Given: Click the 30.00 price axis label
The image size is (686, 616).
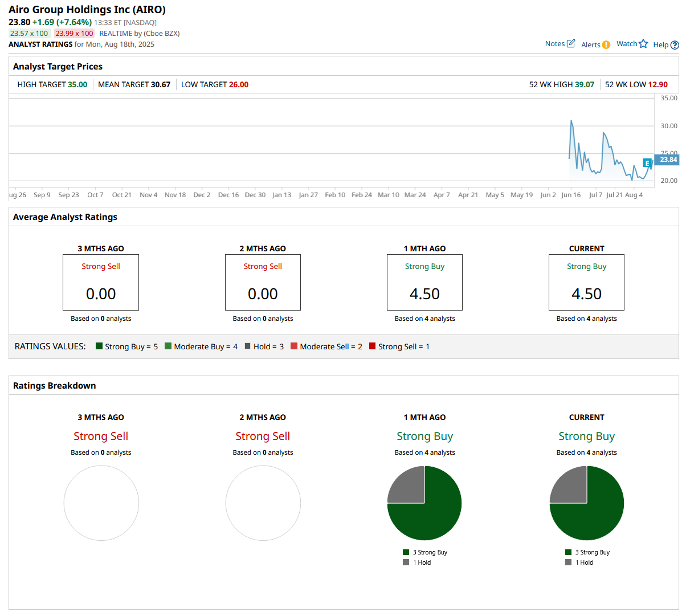Looking at the screenshot, I should click(669, 126).
